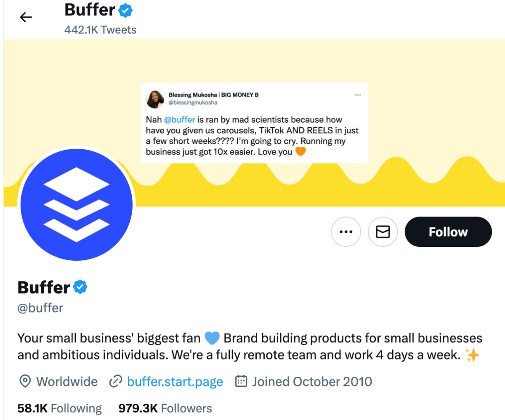
Task: Click the location pin icon near Worldwide
Action: click(x=25, y=382)
